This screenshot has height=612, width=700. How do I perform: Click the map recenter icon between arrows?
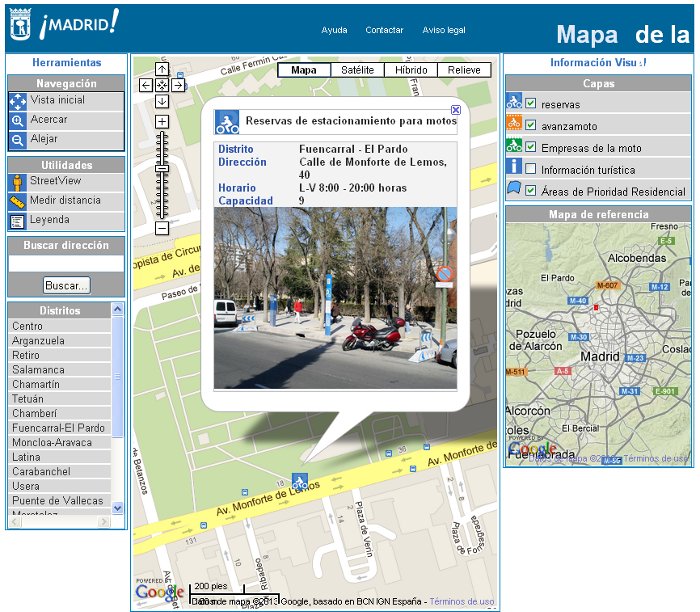tap(162, 85)
